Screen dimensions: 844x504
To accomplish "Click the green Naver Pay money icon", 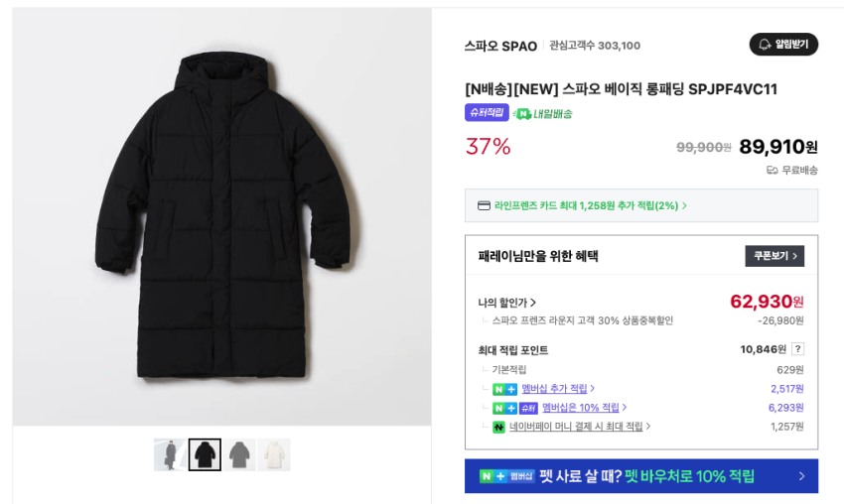I will click(x=498, y=427).
